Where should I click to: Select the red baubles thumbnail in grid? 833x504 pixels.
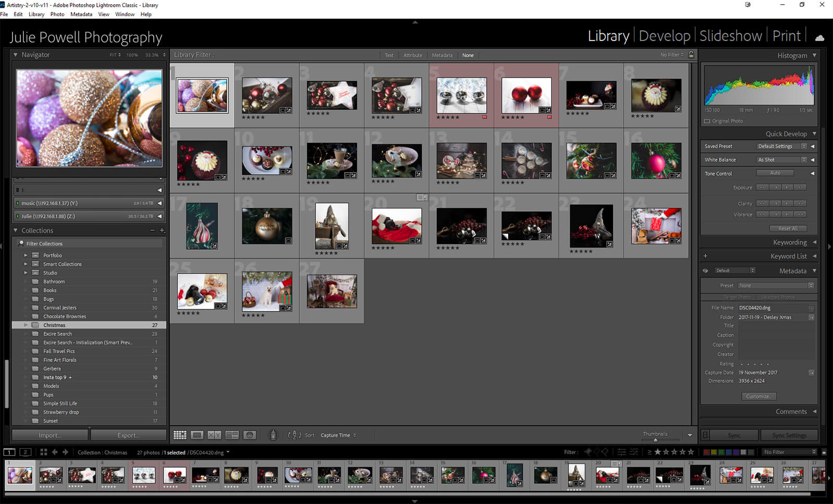[x=526, y=95]
